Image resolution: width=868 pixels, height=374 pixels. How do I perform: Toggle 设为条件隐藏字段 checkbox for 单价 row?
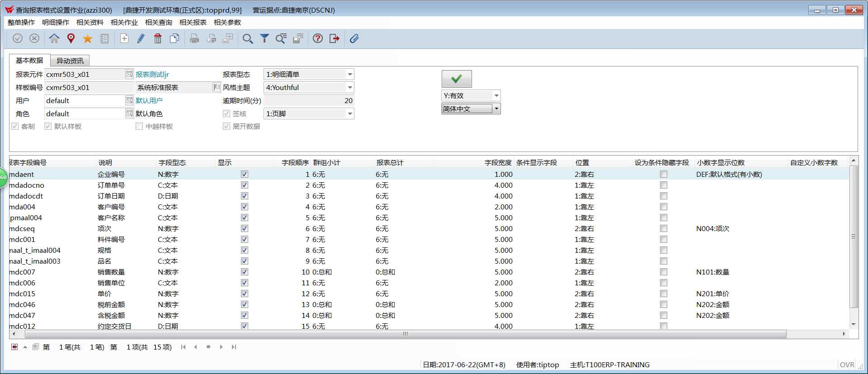pyautogui.click(x=664, y=294)
